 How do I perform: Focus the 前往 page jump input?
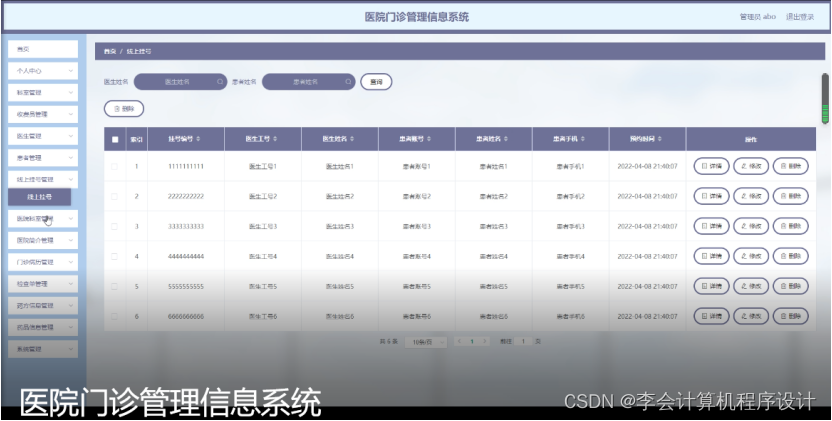pos(524,341)
